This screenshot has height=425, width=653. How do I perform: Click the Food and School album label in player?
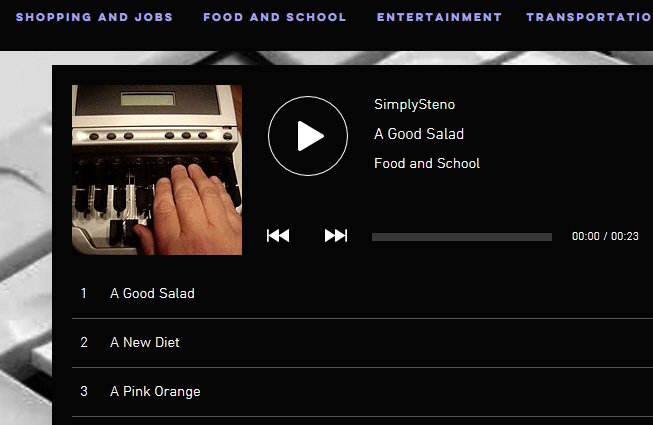(x=427, y=163)
